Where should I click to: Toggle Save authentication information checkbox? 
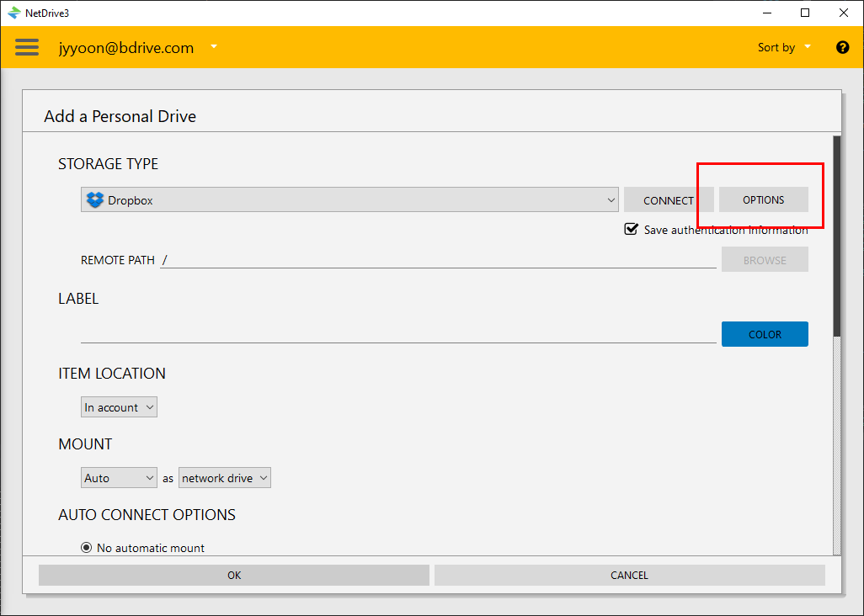[631, 229]
